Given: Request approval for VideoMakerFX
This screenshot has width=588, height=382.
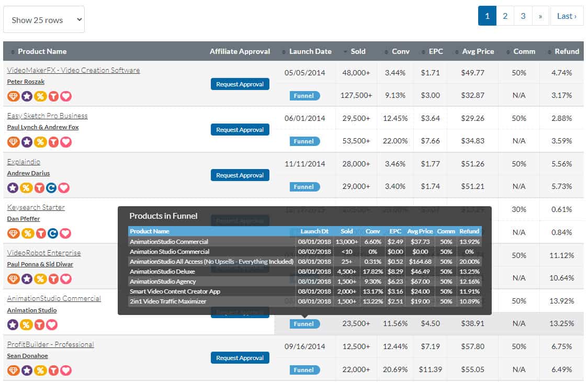Looking at the screenshot, I should [240, 84].
